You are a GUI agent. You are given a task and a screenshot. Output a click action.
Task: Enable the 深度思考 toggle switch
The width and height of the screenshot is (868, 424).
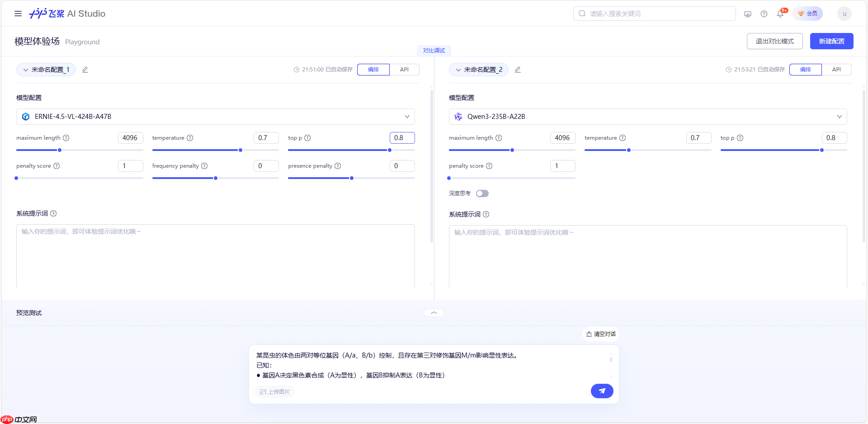[x=482, y=193]
